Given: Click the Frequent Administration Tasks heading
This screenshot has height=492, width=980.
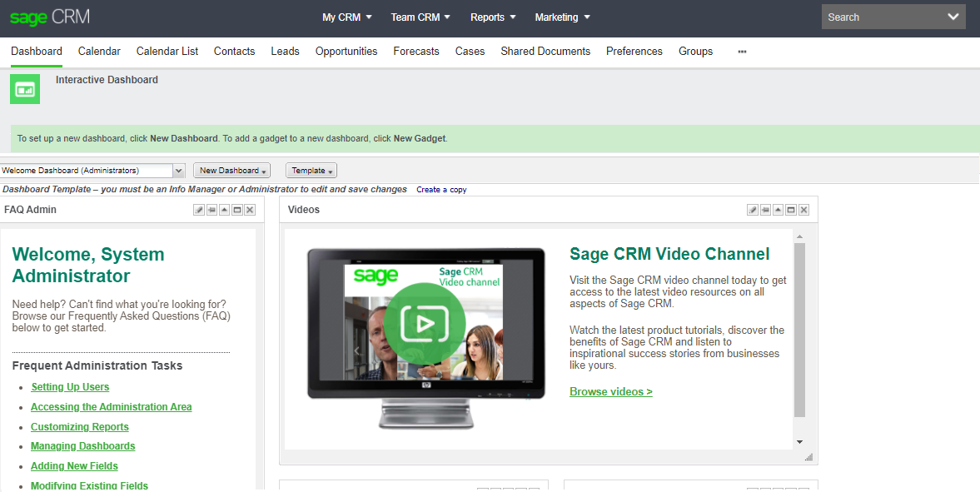Looking at the screenshot, I should 97,365.
